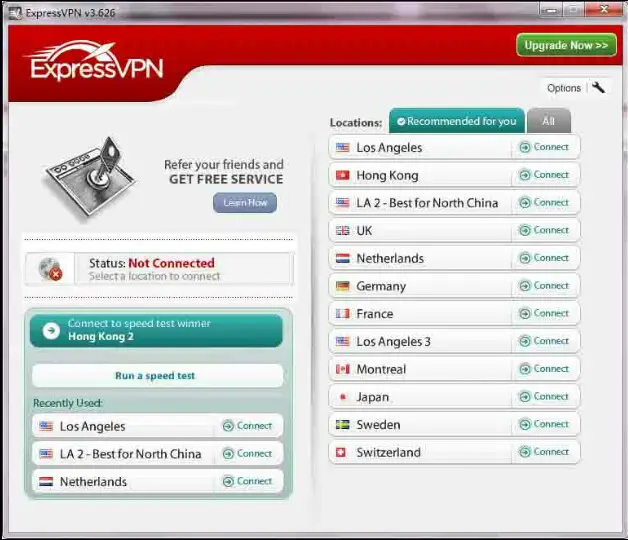
Task: Click the ExpressVPN logo
Action: coord(94,62)
